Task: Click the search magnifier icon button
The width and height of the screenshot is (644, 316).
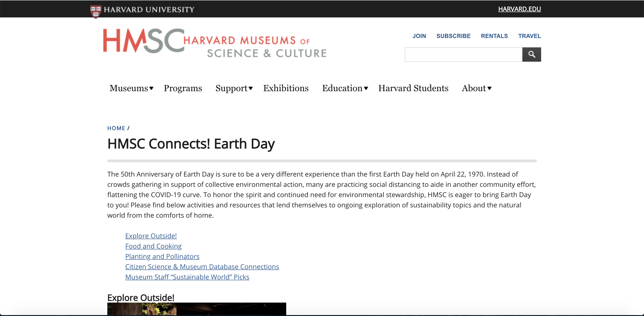Action: pyautogui.click(x=532, y=55)
